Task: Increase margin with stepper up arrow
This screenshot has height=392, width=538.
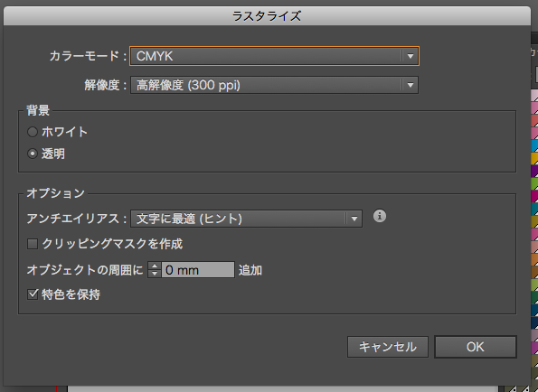Action: [155, 266]
